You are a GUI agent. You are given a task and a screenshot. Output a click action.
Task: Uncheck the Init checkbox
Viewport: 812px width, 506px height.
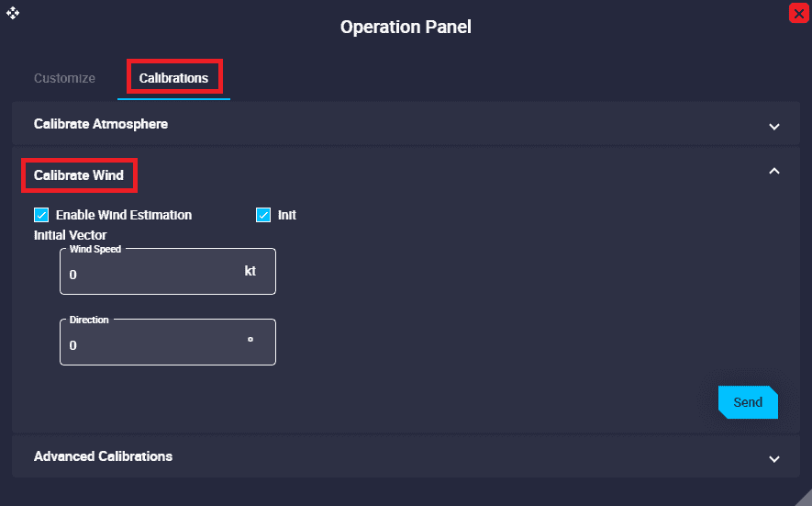[263, 215]
